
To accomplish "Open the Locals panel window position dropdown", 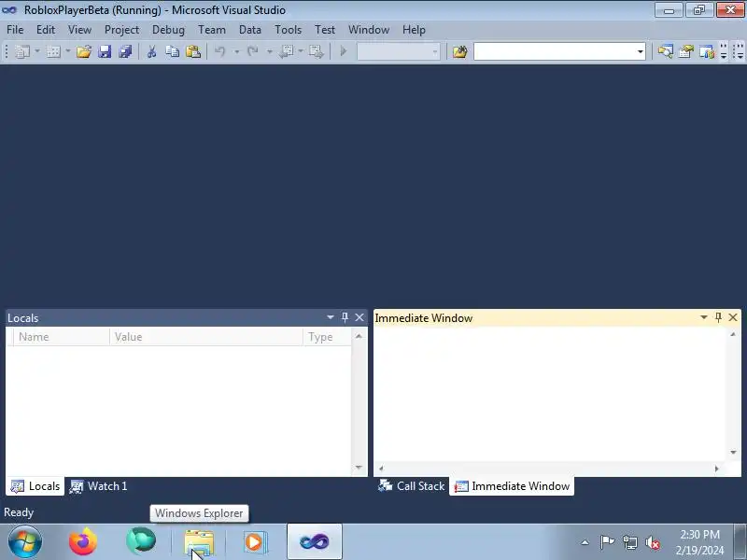I will tap(331, 317).
